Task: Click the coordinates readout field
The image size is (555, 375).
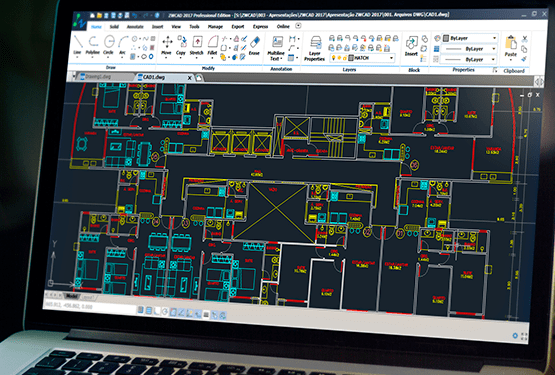Action: click(69, 306)
